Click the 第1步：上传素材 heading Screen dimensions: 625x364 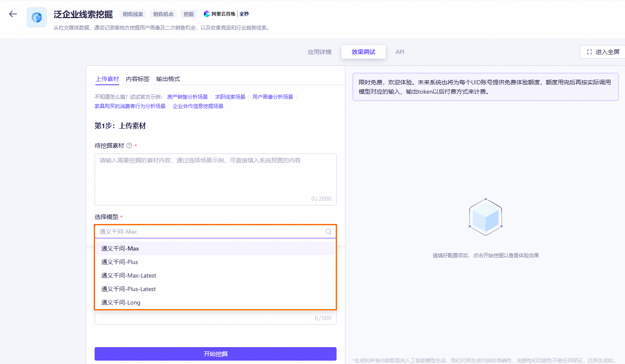tap(120, 126)
